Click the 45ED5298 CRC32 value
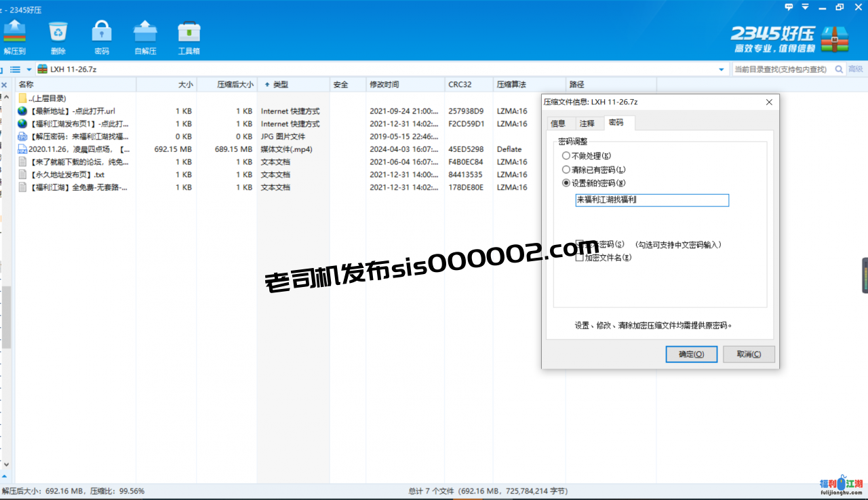The image size is (868, 500). pyautogui.click(x=466, y=149)
